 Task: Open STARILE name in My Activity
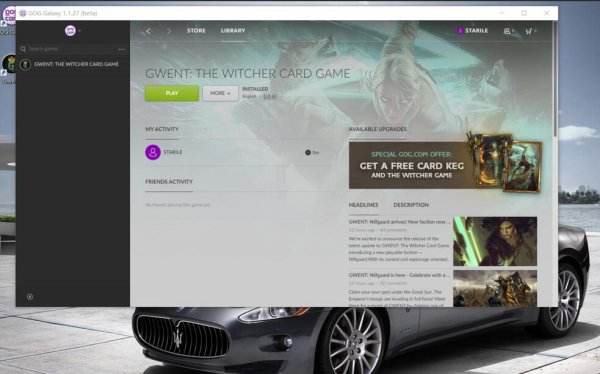(173, 152)
